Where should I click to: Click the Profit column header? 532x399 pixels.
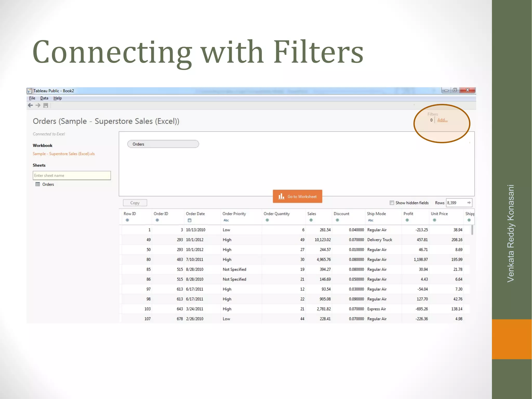tap(408, 214)
